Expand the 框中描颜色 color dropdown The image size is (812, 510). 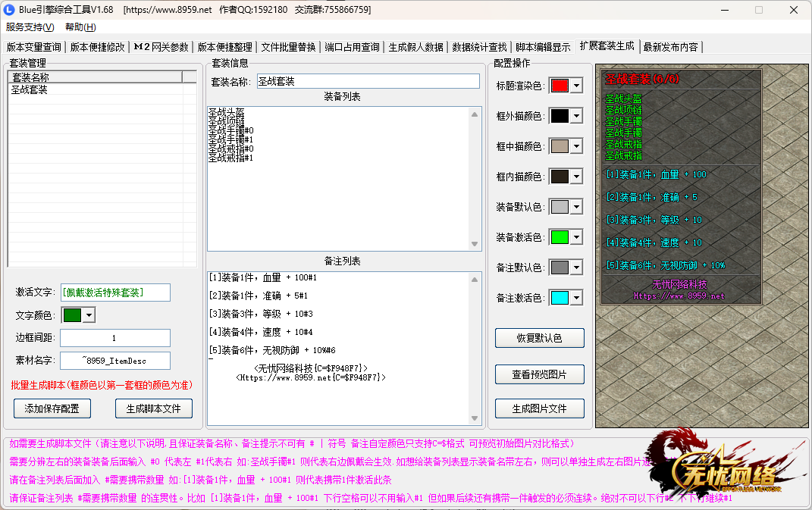point(576,146)
